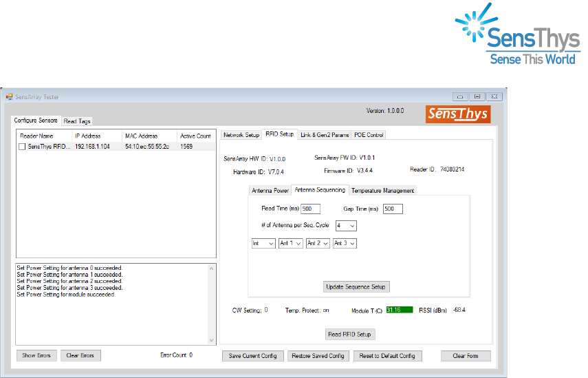Expand the Int antenna sequence dropdown
This screenshot has height=378, width=588.
point(263,243)
